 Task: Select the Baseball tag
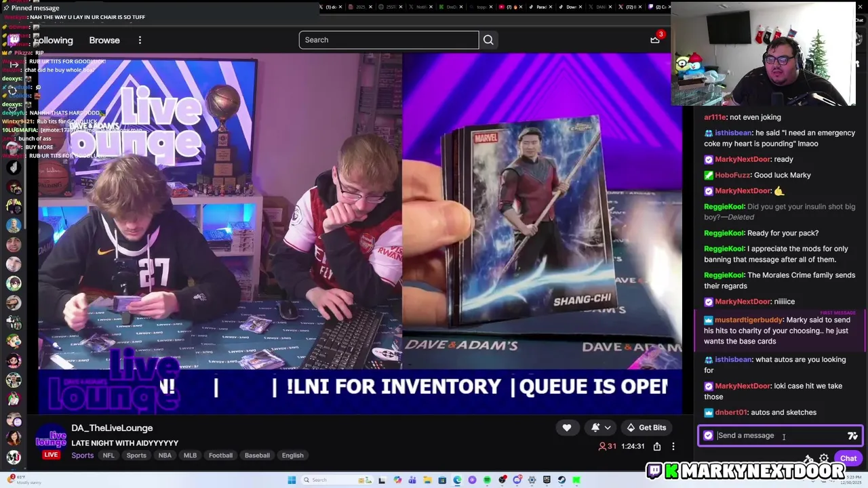[x=257, y=455]
